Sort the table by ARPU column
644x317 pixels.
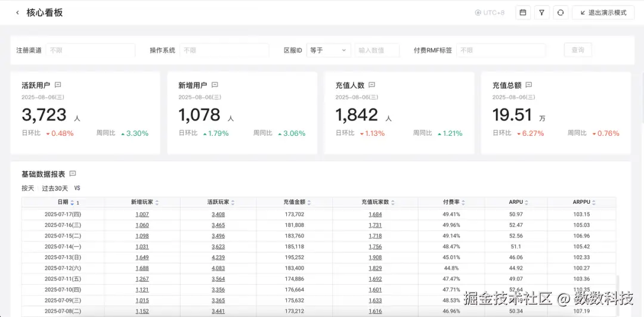tap(527, 203)
